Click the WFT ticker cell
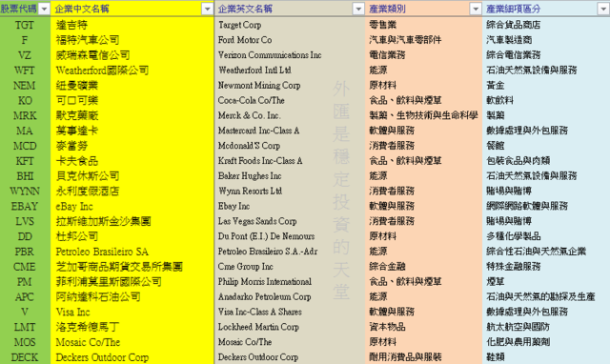 coord(26,71)
